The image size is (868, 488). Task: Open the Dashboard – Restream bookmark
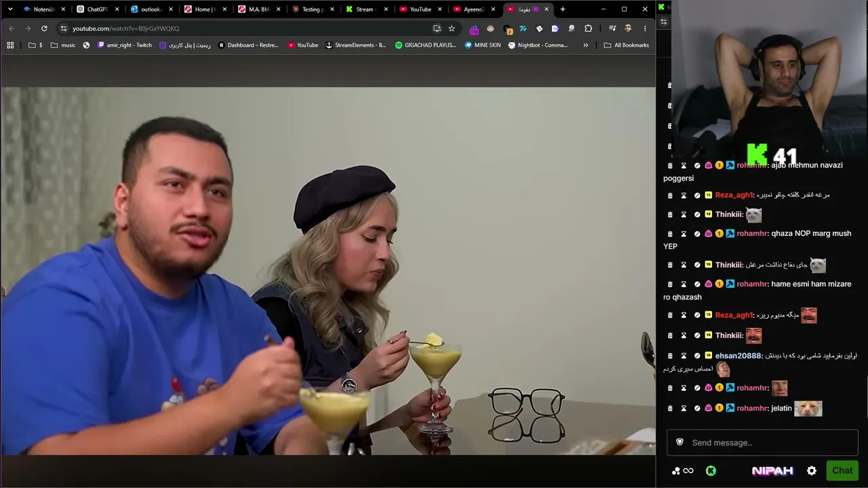248,45
